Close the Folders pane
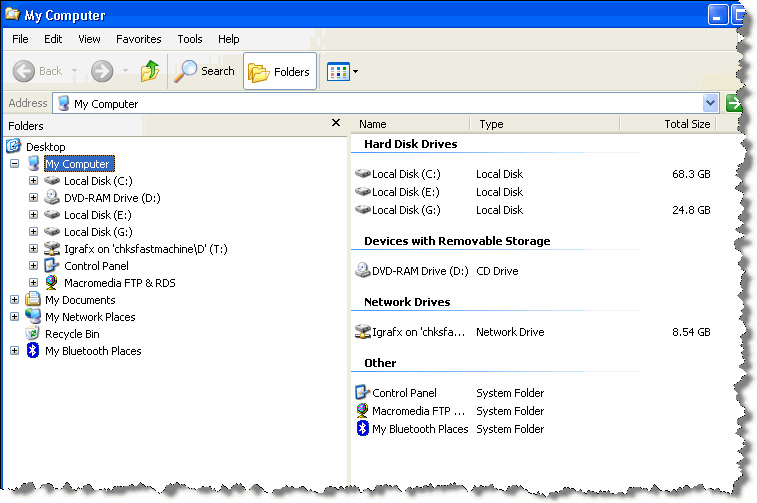This screenshot has width=757, height=503. point(336,123)
